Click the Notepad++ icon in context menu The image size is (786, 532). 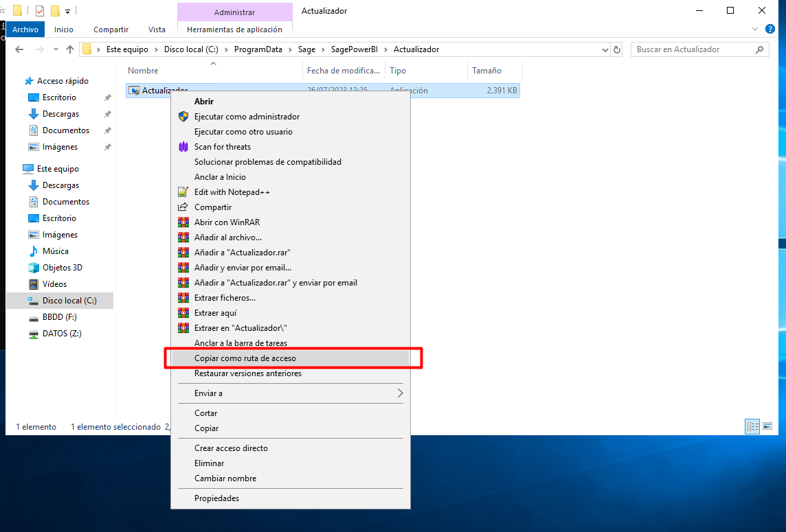183,192
